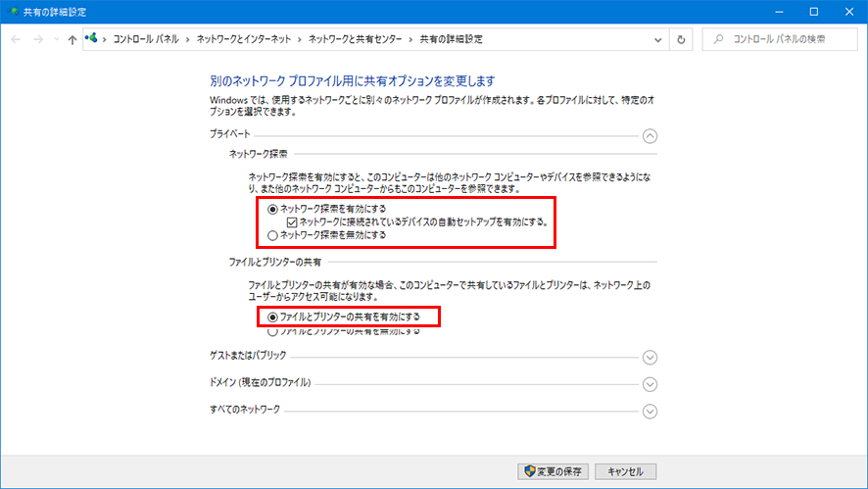Select ネットワーク探索を無効にする radio button
The width and height of the screenshot is (868, 489).
[272, 235]
